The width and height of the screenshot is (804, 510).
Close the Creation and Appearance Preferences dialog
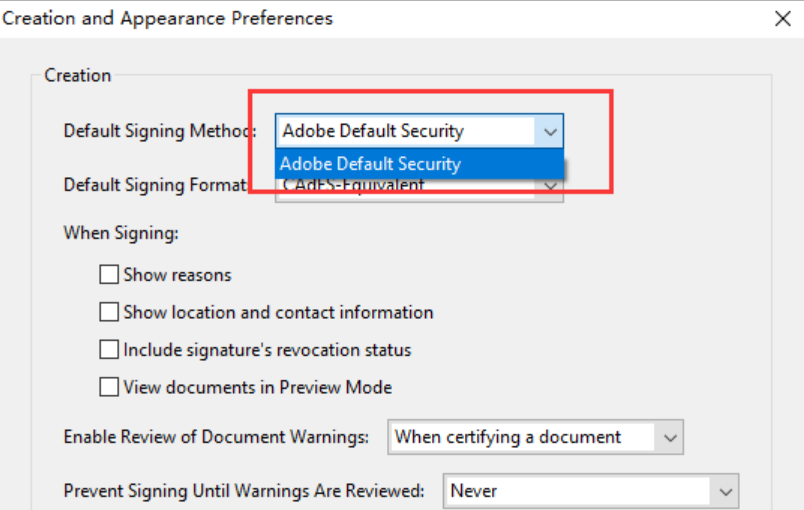click(x=782, y=18)
